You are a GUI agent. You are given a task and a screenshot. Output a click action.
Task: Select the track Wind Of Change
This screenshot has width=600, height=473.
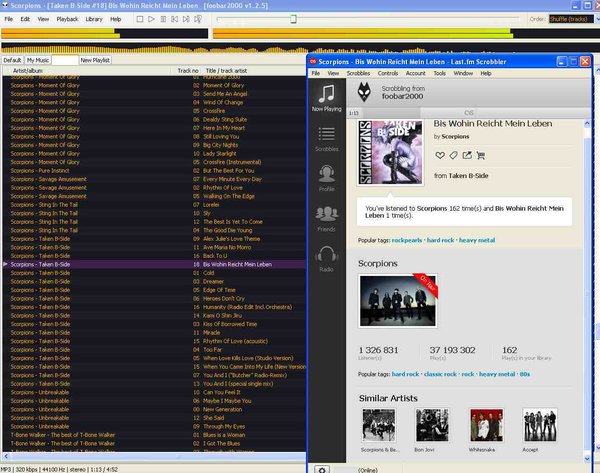[x=154, y=102]
